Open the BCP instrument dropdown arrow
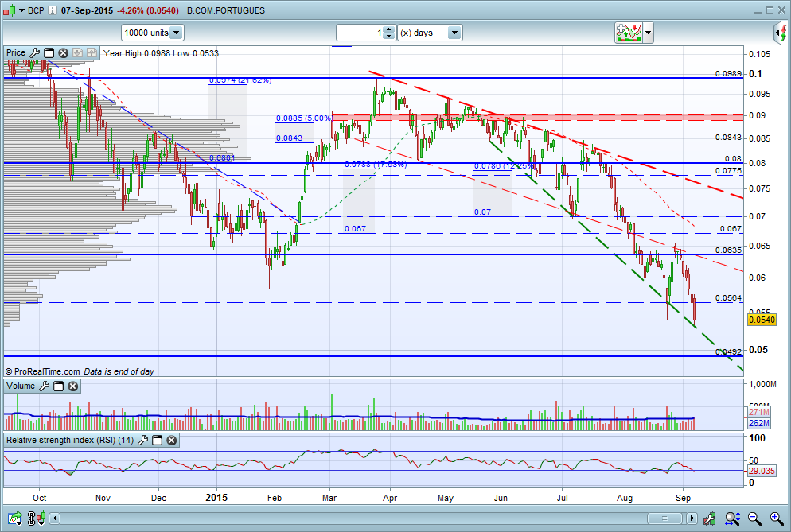The width and height of the screenshot is (791, 532). [x=21, y=10]
